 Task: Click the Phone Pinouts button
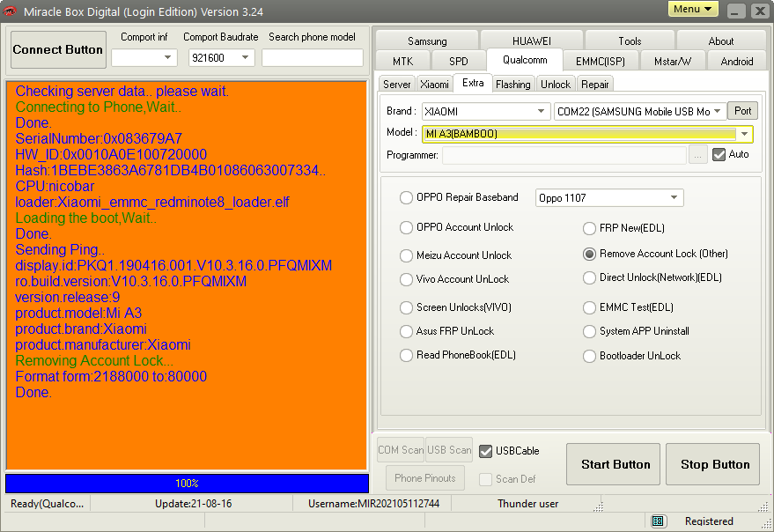click(x=425, y=478)
